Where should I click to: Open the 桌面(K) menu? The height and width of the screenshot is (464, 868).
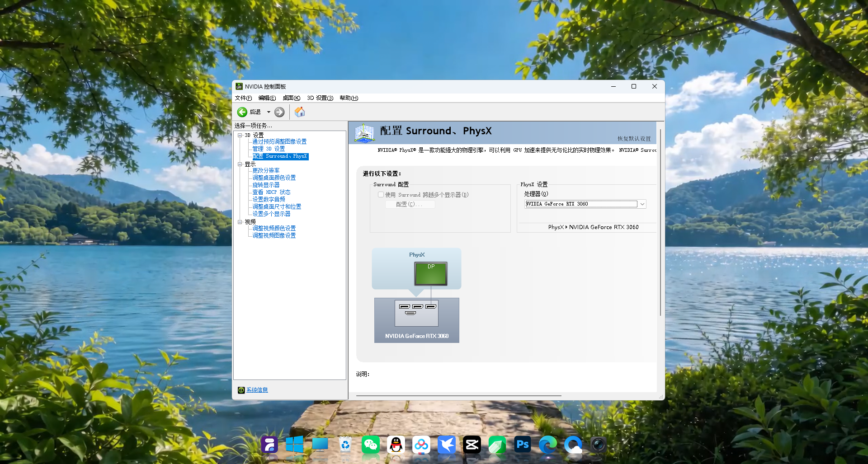(291, 98)
